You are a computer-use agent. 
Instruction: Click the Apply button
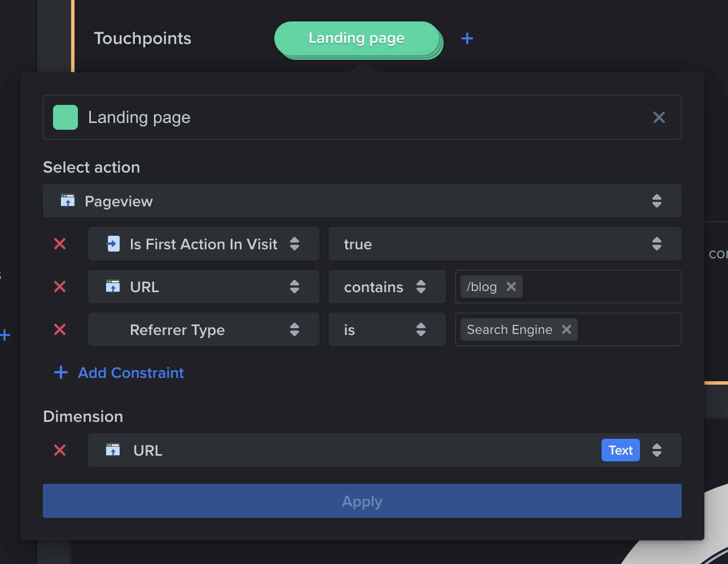click(x=362, y=501)
